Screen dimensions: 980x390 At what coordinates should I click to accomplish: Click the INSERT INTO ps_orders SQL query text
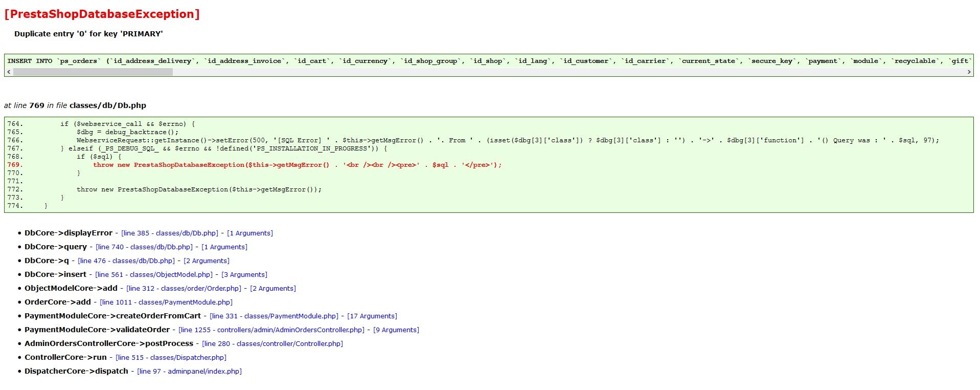coord(488,61)
